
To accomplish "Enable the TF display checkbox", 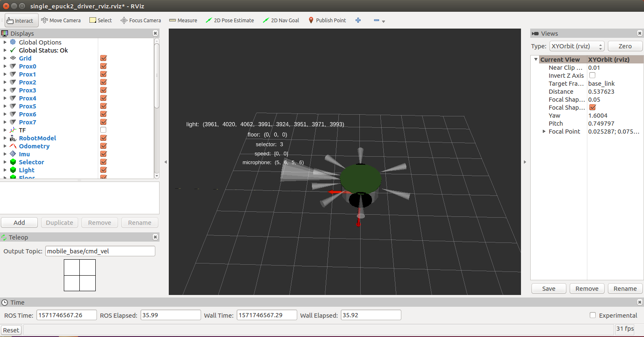I will click(103, 130).
